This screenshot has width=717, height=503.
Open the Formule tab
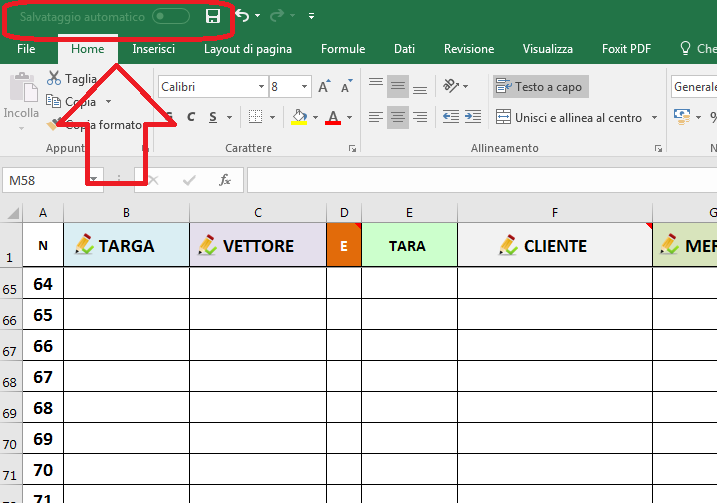point(343,48)
